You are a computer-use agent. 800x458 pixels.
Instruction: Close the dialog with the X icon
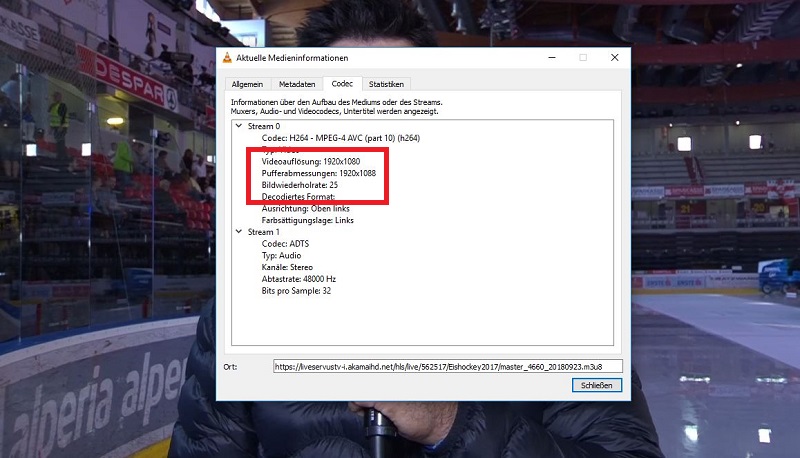[613, 58]
